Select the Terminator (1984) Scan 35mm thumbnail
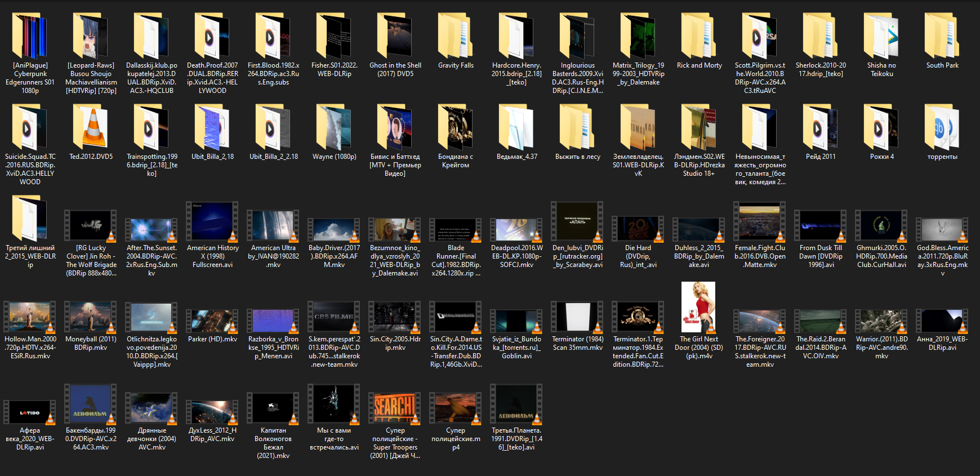The width and height of the screenshot is (980, 476). [x=577, y=317]
